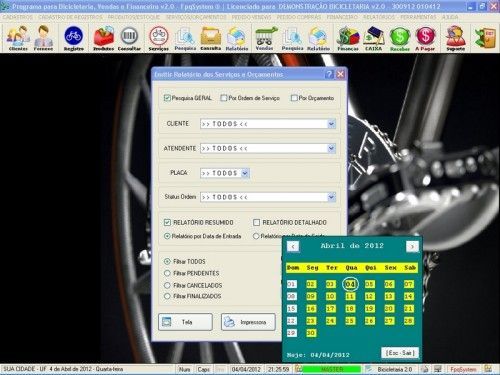Enable the Por Ordem de Serviço checkbox
500x375 pixels.
(224, 98)
